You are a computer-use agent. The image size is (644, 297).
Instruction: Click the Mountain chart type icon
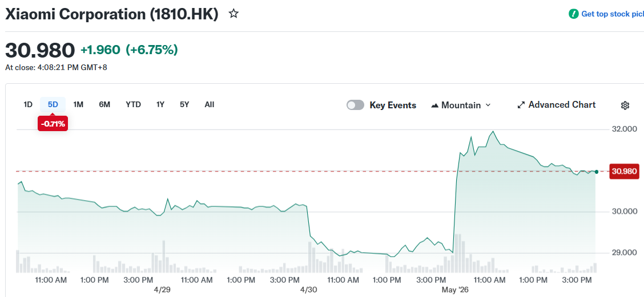pyautogui.click(x=435, y=105)
